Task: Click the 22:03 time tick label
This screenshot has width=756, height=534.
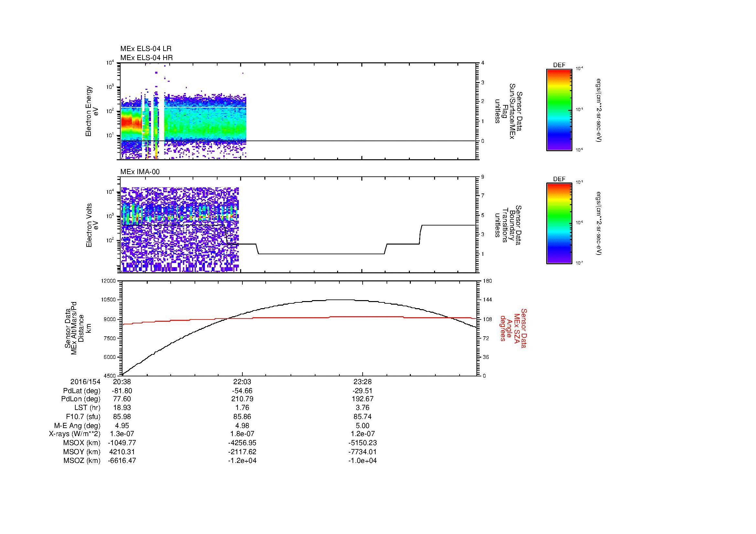Action: [x=242, y=382]
